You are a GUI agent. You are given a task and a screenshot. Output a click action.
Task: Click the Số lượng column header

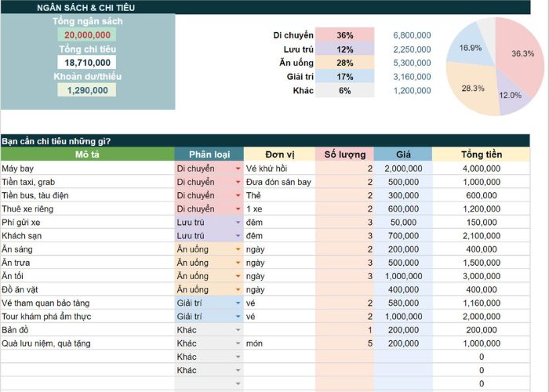(x=344, y=154)
